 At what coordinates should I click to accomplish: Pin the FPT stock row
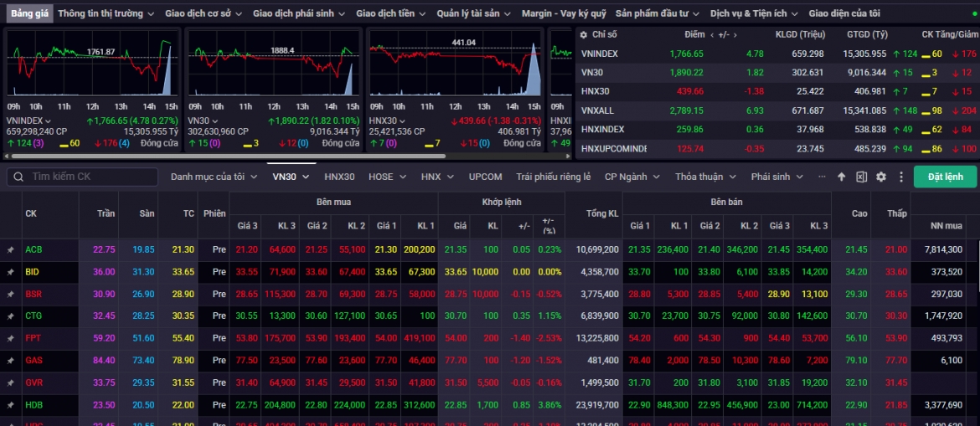tap(11, 338)
